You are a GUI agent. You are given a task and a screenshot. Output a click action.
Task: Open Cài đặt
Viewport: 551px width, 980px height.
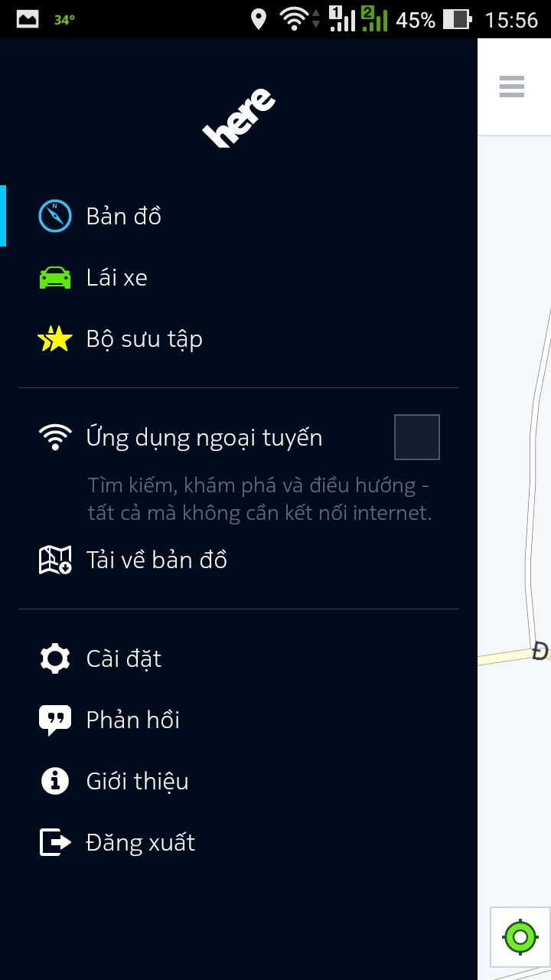[239, 658]
